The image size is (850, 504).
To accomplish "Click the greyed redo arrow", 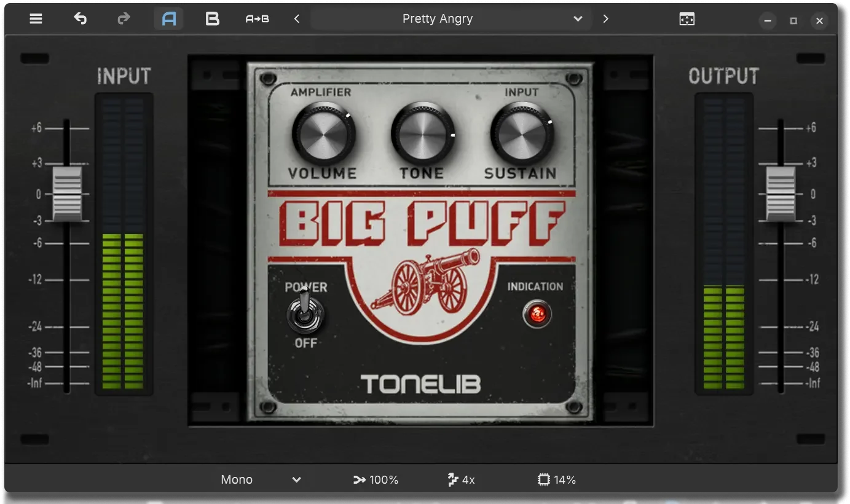I will click(124, 19).
